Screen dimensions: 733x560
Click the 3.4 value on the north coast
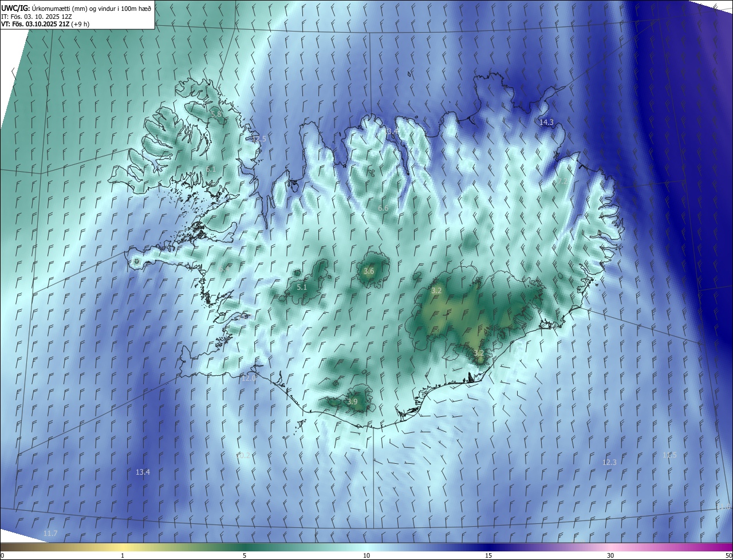(x=392, y=132)
